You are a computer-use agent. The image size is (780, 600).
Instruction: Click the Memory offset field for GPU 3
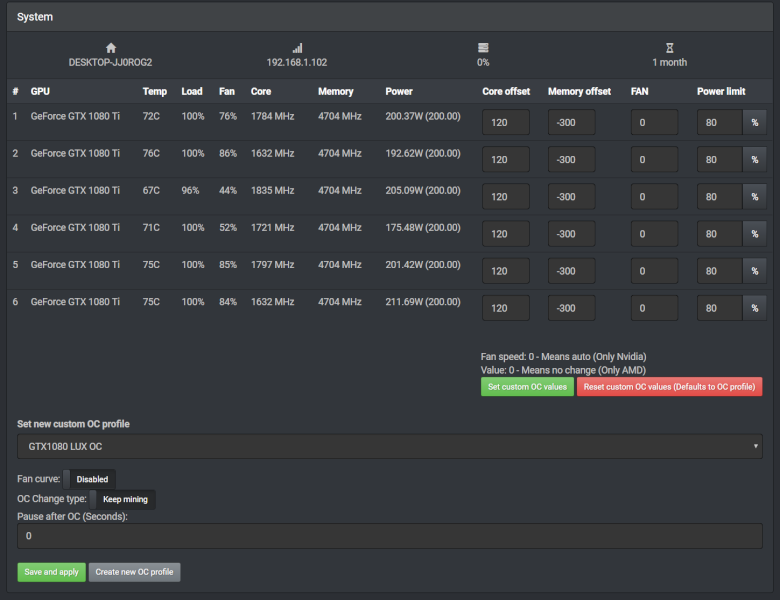(x=572, y=197)
